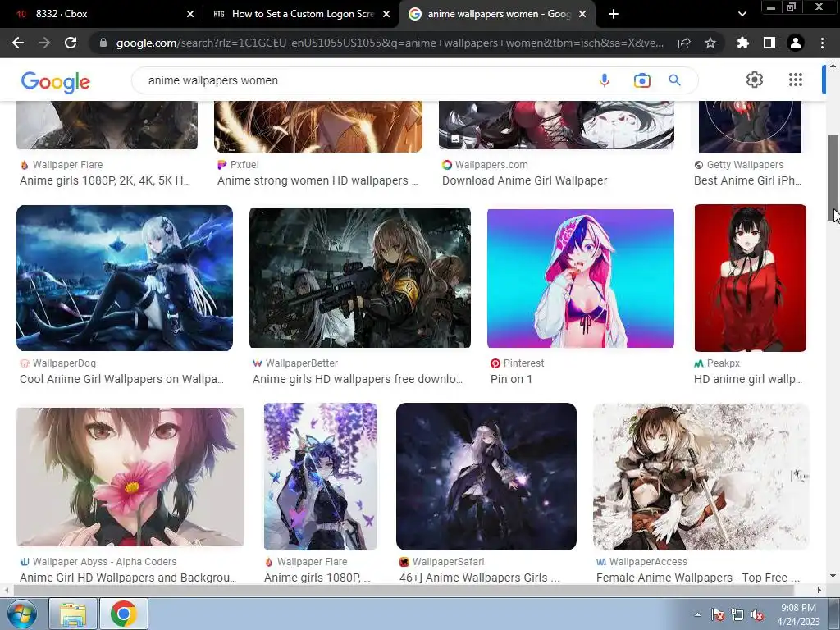Click the horizontal scrollbar right arrow
840x630 pixels.
[x=819, y=590]
